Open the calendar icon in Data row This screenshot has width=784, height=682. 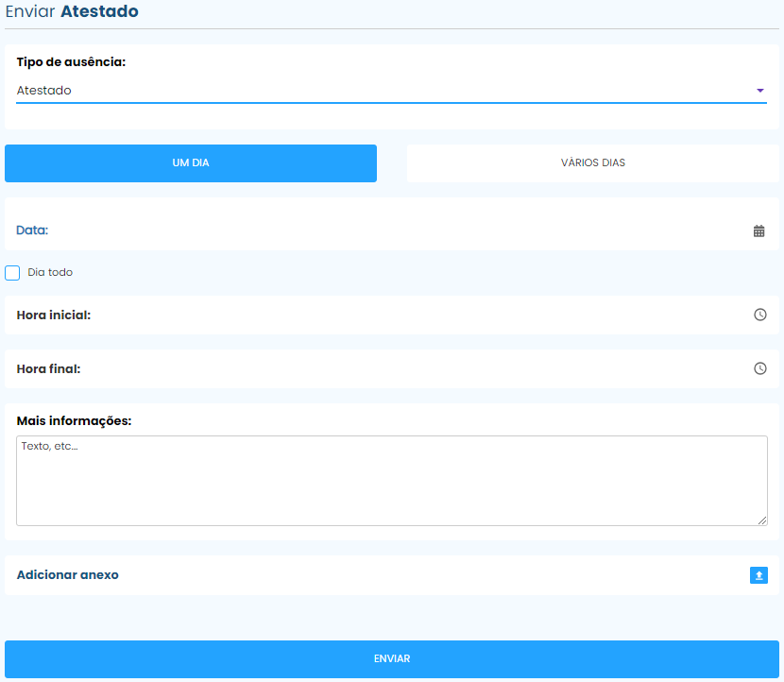(758, 230)
